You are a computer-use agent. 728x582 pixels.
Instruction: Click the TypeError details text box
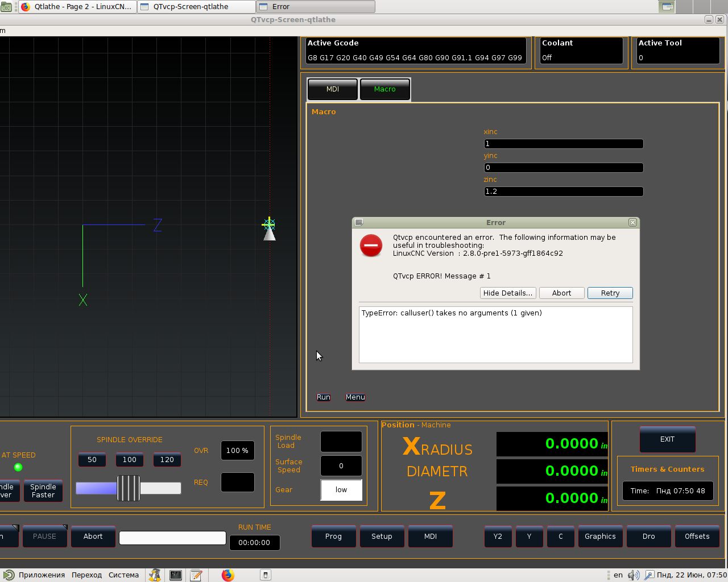tap(496, 335)
